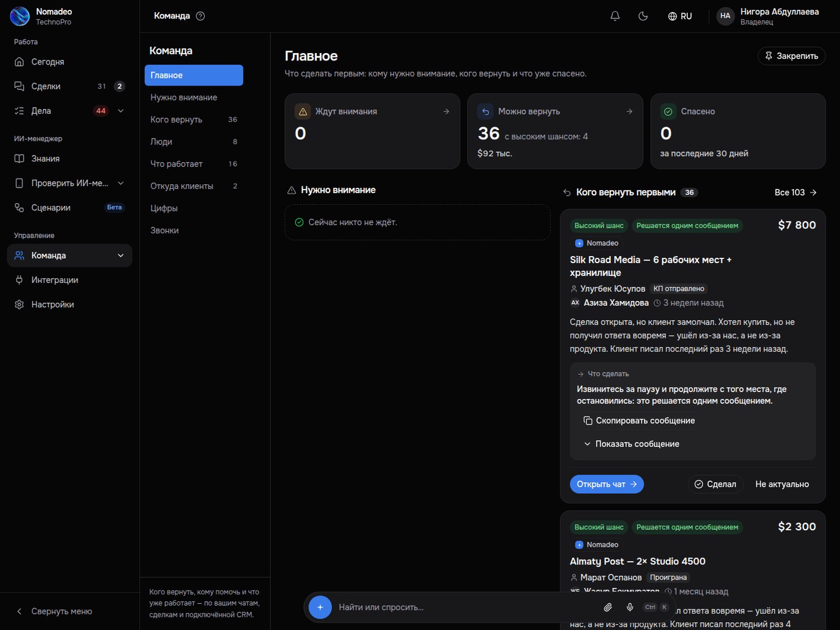The image size is (840, 630).
Task: Open the Nomadeo logo
Action: click(x=20, y=16)
